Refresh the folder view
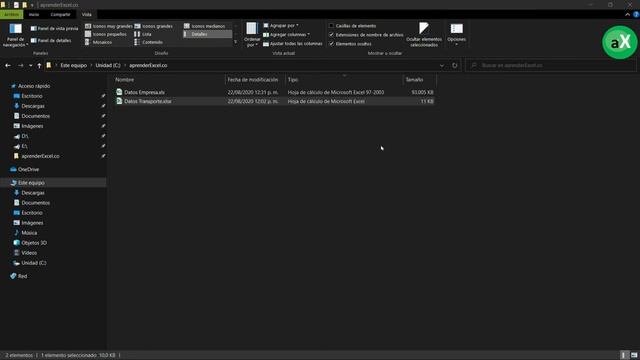This screenshot has width=640, height=360. pos(454,65)
